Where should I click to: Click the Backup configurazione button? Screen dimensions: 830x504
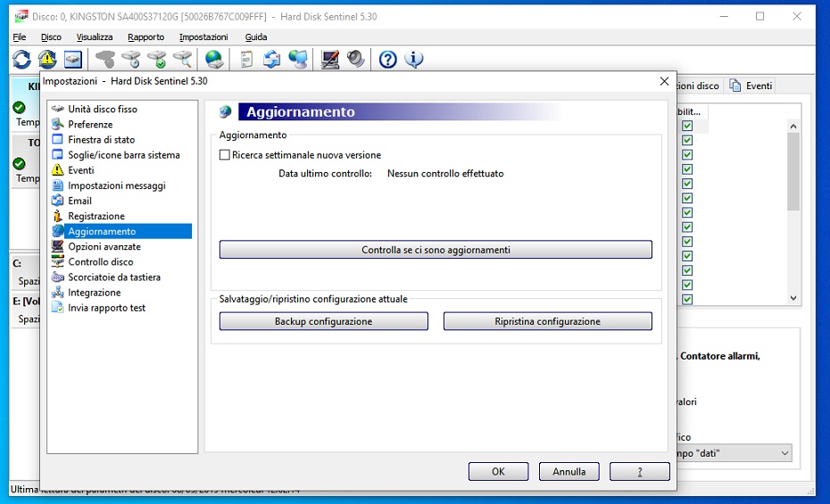(x=323, y=321)
